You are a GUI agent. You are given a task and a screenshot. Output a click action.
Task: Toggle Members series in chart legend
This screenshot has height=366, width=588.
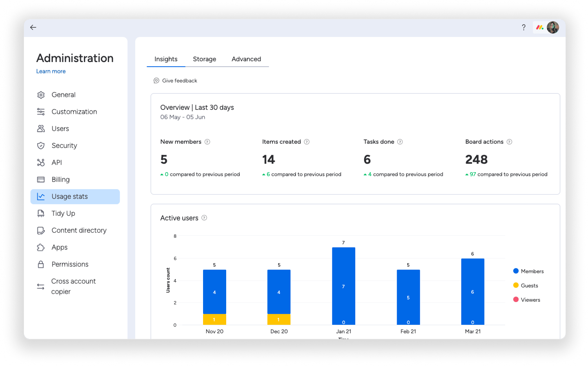click(528, 271)
